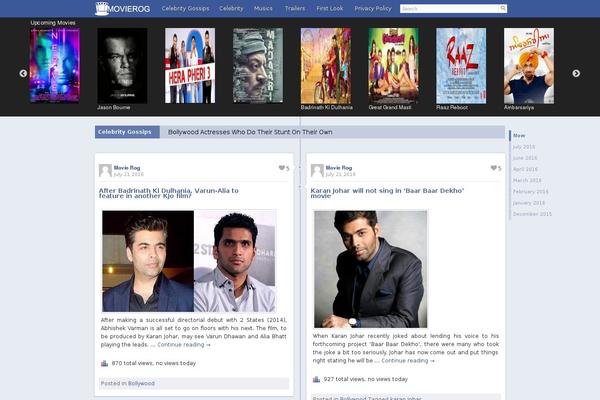This screenshot has width=600, height=400.
Task: Click author avatar on Karan Johar post
Action: tap(317, 171)
